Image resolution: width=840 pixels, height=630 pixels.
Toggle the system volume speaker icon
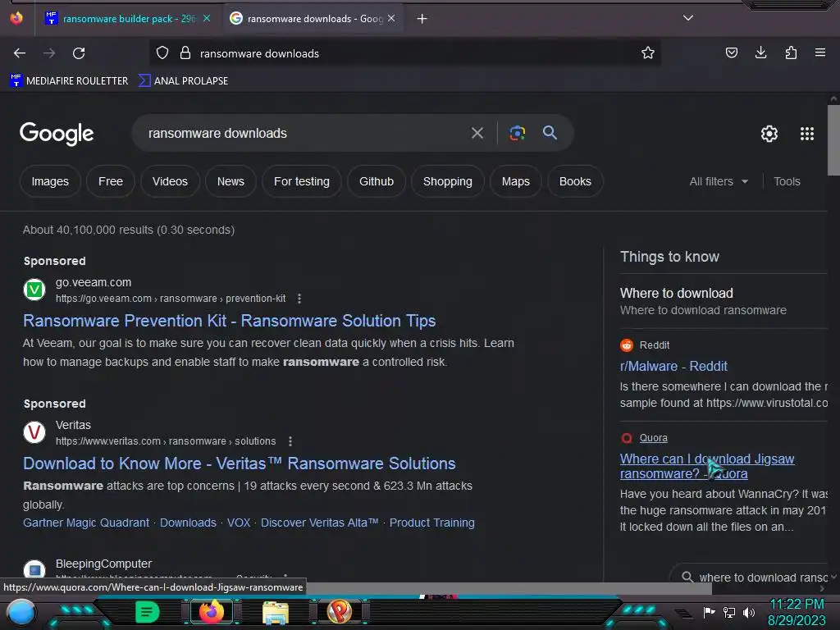(x=748, y=612)
